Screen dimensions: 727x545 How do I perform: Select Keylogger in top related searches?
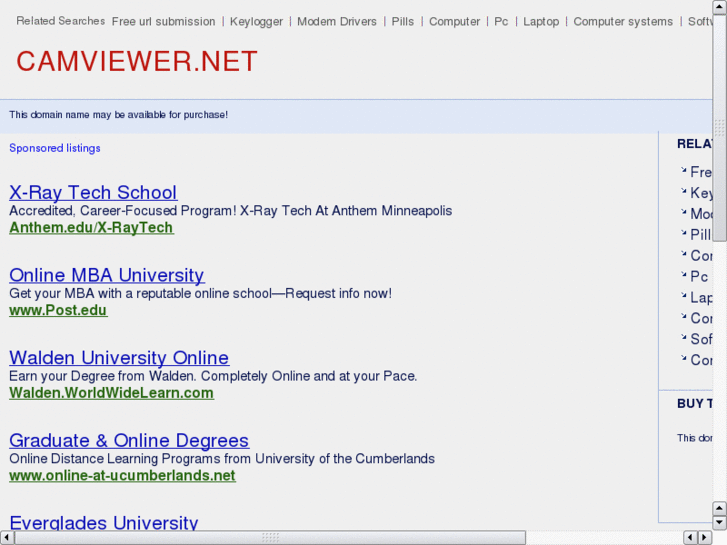[x=256, y=21]
